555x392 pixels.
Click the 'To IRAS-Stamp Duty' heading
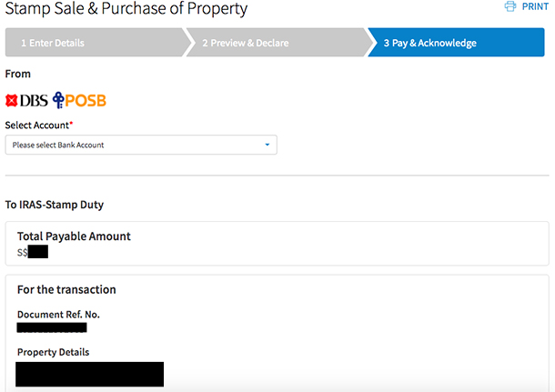point(55,205)
